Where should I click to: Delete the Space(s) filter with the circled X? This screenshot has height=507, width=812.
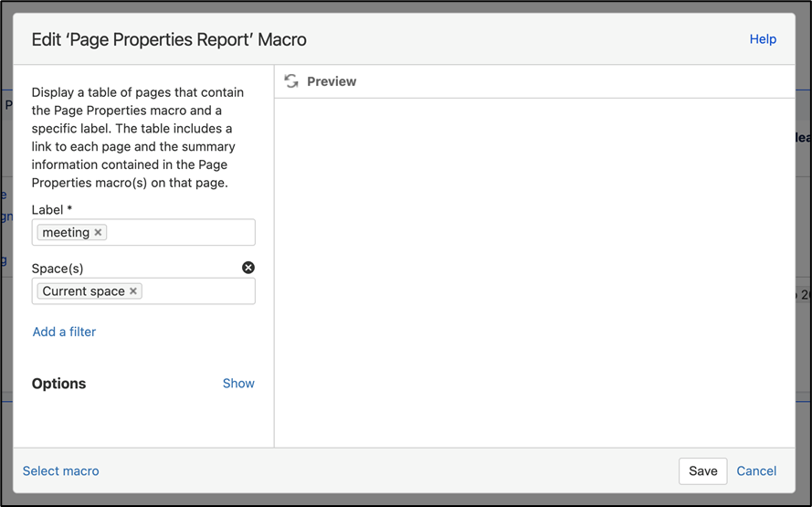(x=248, y=268)
